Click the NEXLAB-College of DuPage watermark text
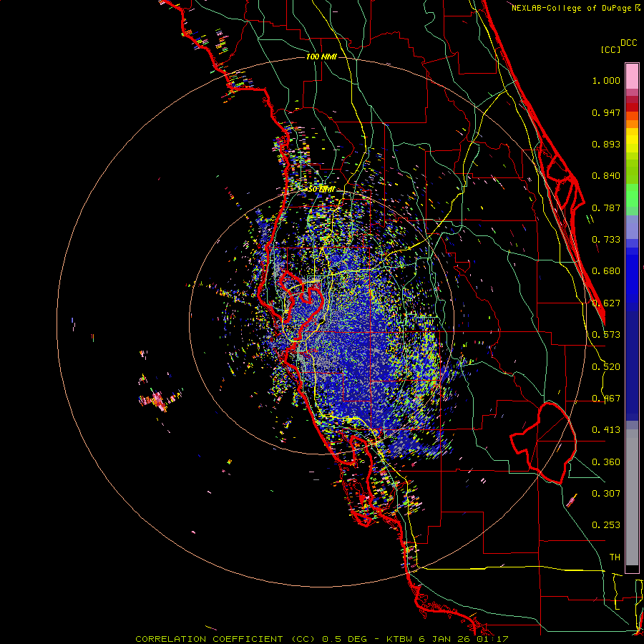This screenshot has height=644, width=644. click(575, 8)
